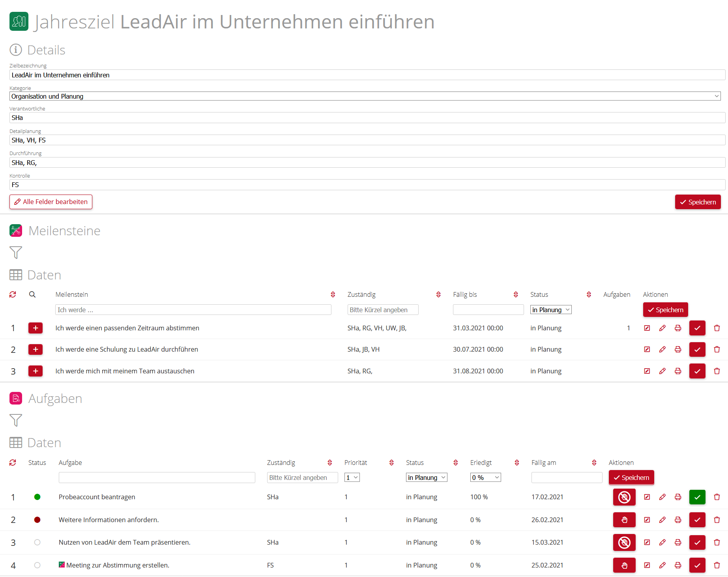Focus the milestone 'Bitte Kürzel angeben' field
This screenshot has height=577, width=728.
click(383, 310)
